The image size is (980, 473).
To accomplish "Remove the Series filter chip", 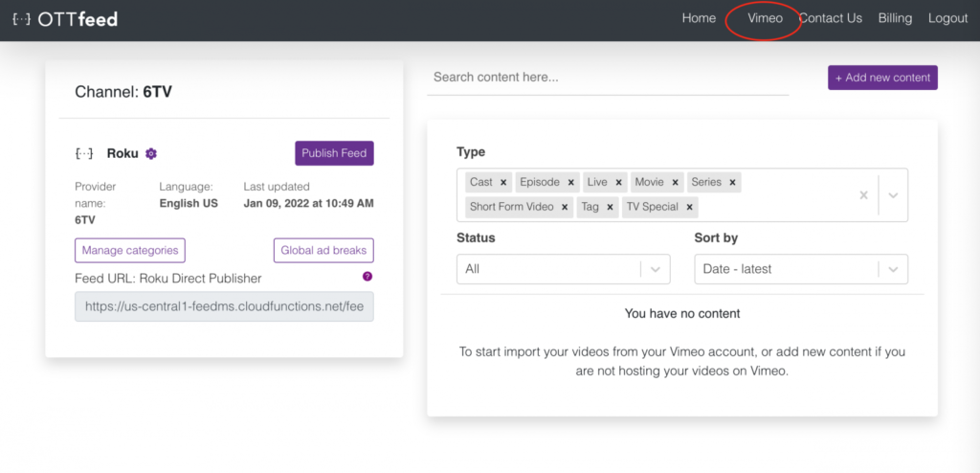I will (733, 182).
